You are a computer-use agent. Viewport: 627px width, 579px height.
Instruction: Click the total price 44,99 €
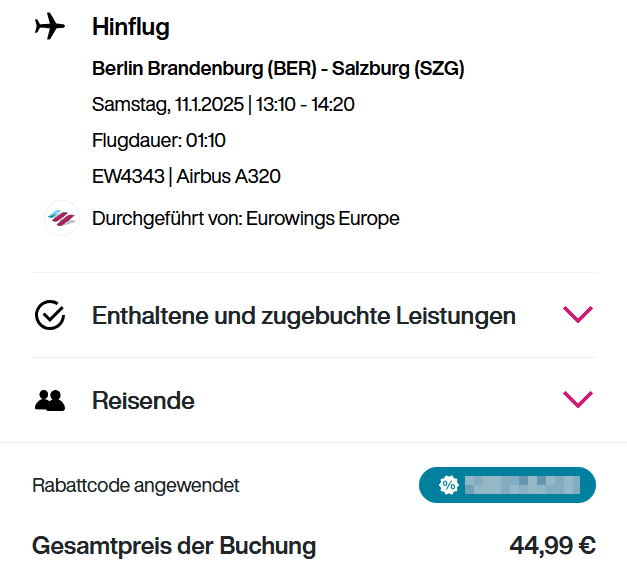[x=552, y=546]
